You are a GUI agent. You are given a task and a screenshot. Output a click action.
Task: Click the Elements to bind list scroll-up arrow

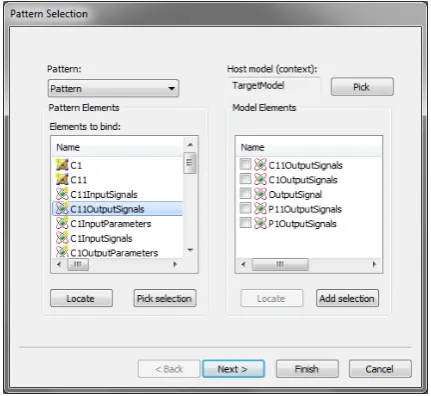pyautogui.click(x=190, y=145)
